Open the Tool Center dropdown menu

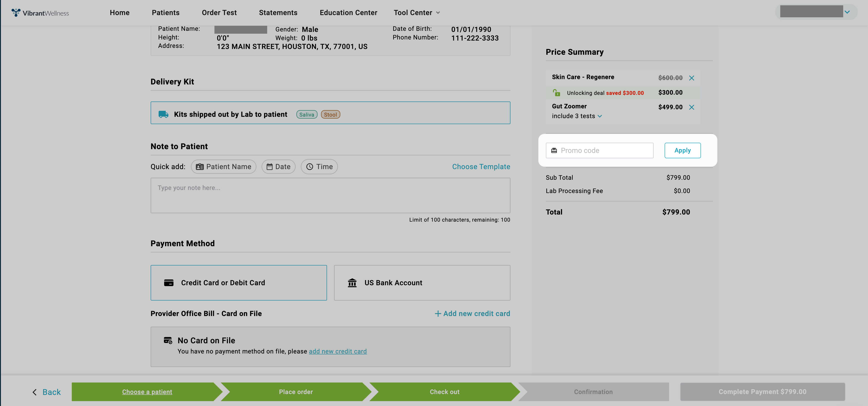tap(417, 13)
